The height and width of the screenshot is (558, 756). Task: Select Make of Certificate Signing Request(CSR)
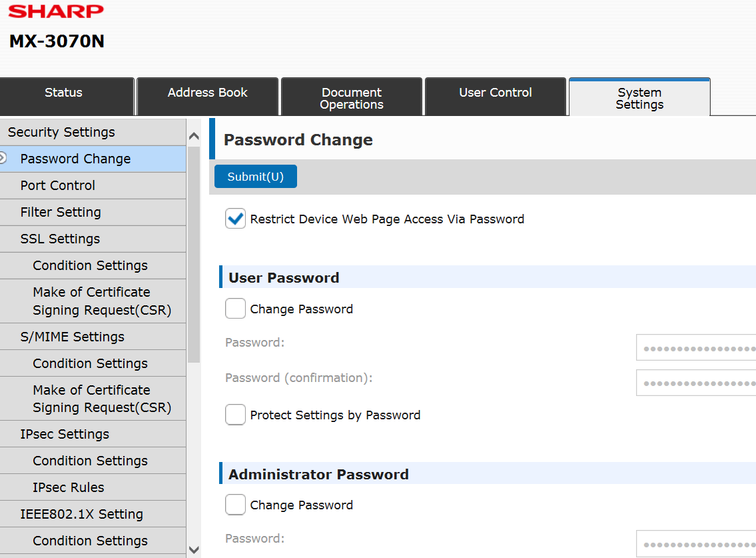[91, 301]
